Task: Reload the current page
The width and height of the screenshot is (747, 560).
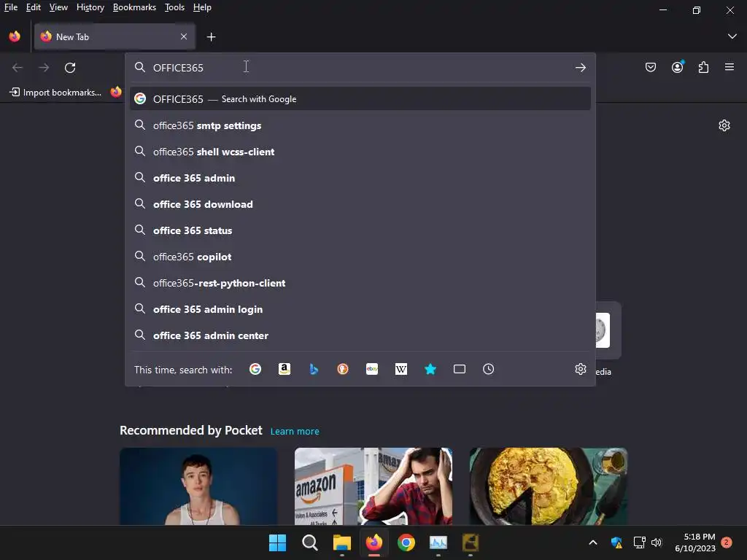Action: [x=70, y=68]
